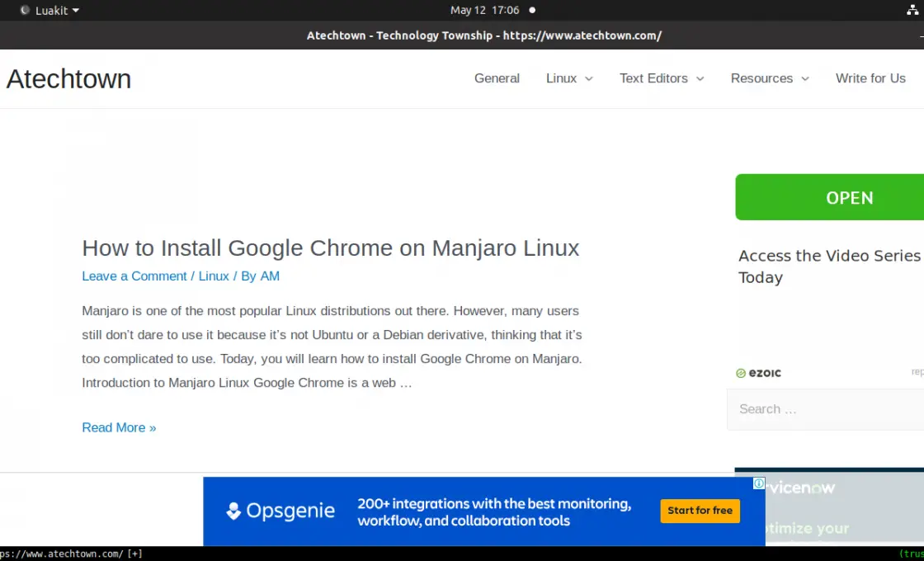Click the green OPEN ad button

(x=830, y=197)
